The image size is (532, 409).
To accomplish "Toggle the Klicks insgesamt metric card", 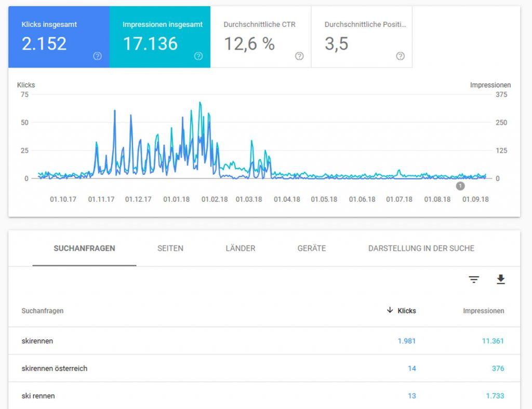I will pos(59,37).
